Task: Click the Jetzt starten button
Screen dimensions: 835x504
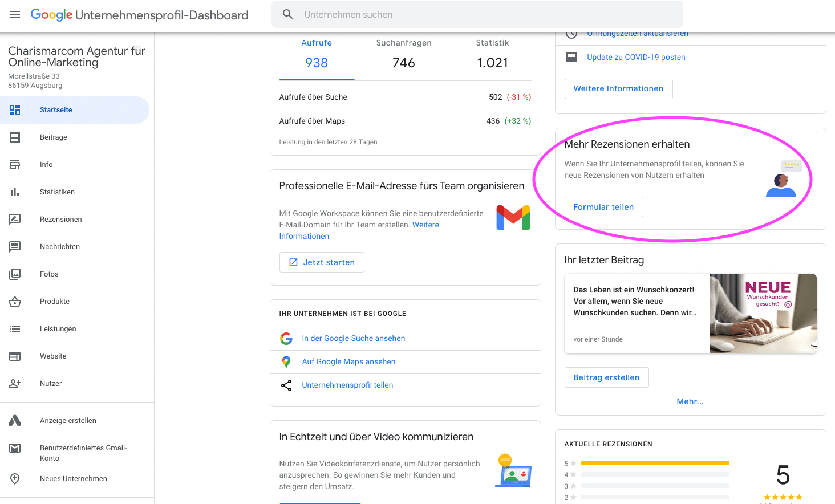Action: tap(322, 262)
